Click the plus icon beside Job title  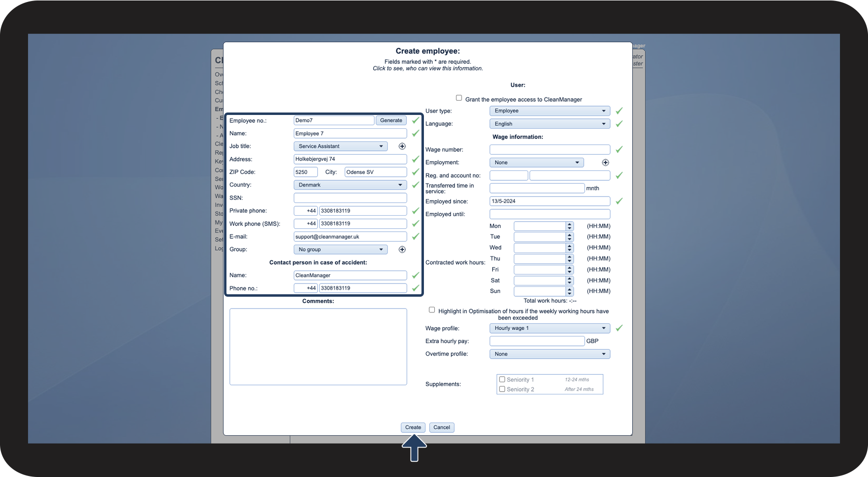click(x=402, y=146)
